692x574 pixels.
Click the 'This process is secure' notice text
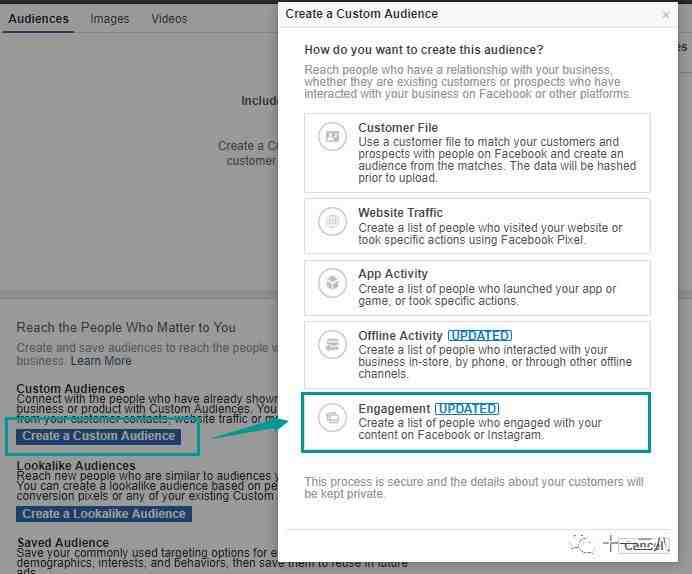474,488
